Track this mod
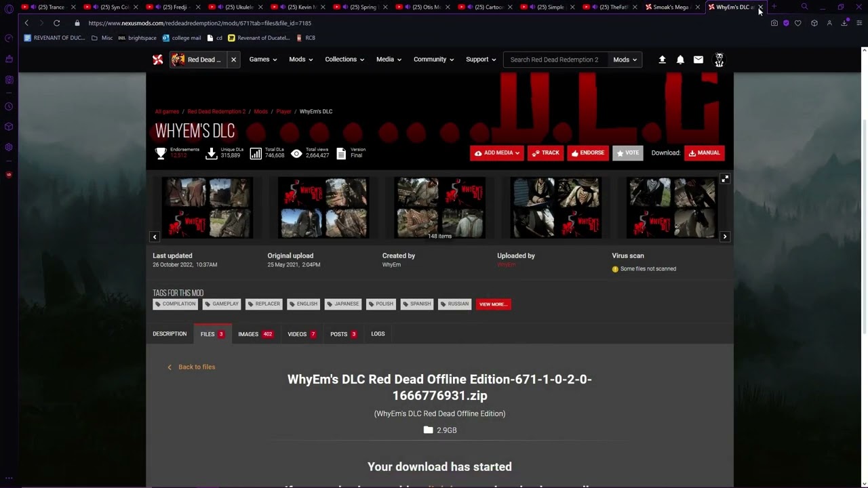 pos(546,153)
